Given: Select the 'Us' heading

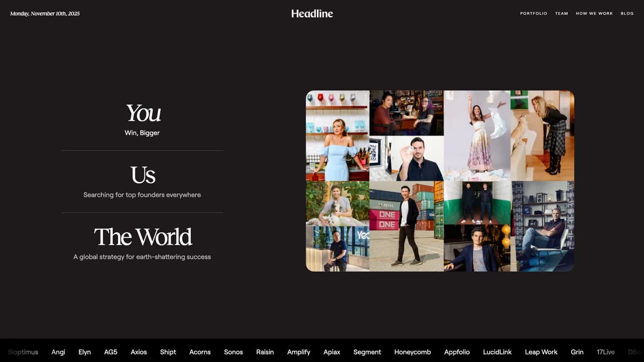Looking at the screenshot, I should click(143, 175).
